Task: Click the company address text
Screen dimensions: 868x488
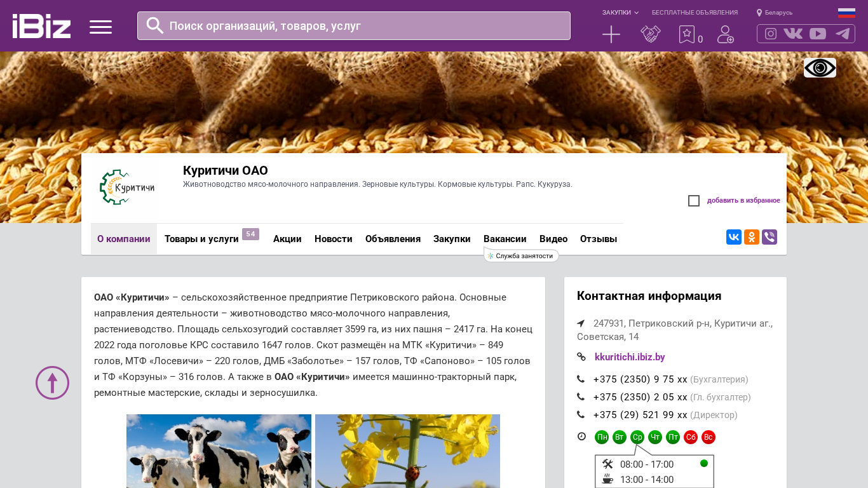Action: point(675,330)
